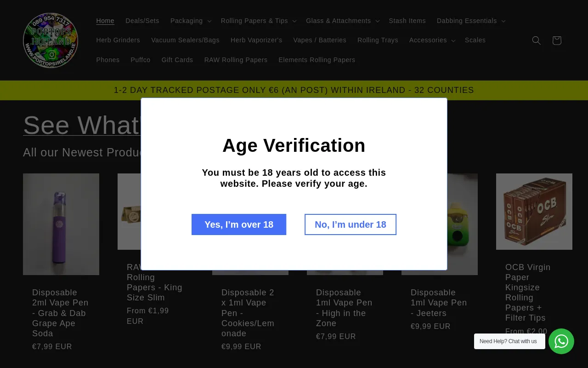Click the Poptops Ireland logo
Screen dimensions: 588x368
51,40
